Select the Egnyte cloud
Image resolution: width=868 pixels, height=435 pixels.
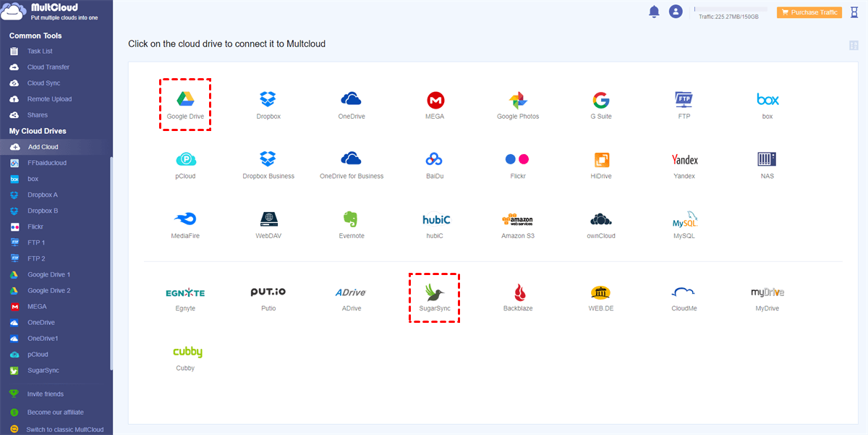click(x=185, y=297)
